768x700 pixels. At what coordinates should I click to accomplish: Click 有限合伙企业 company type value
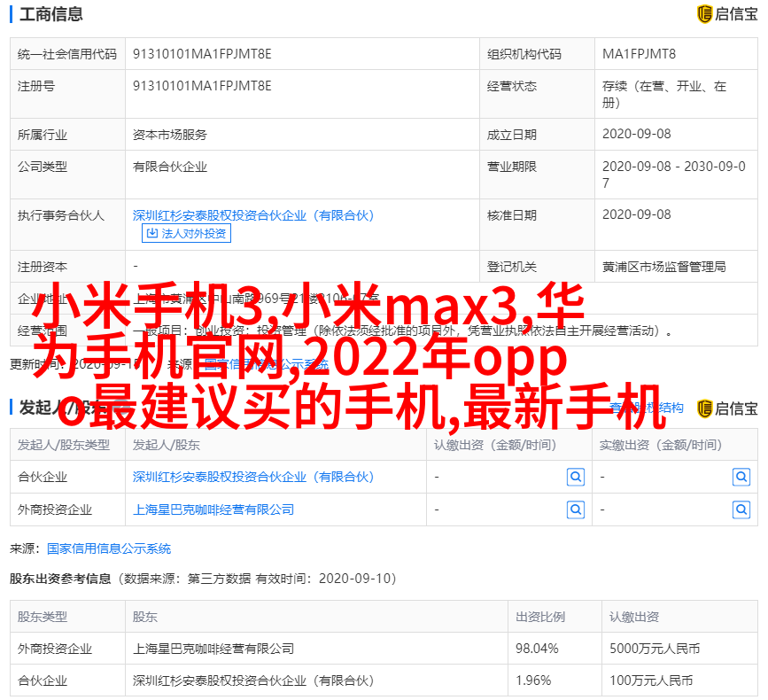pos(169,167)
